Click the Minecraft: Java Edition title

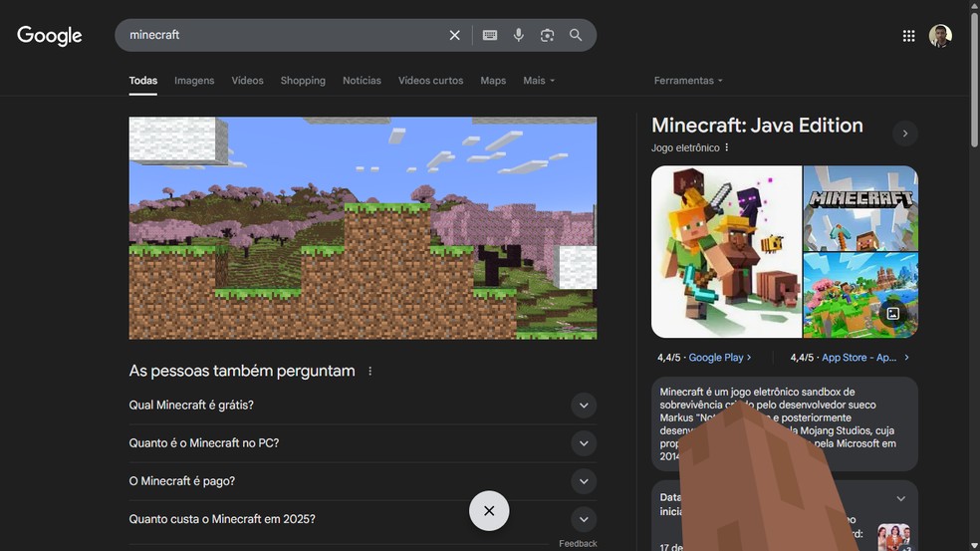point(757,126)
